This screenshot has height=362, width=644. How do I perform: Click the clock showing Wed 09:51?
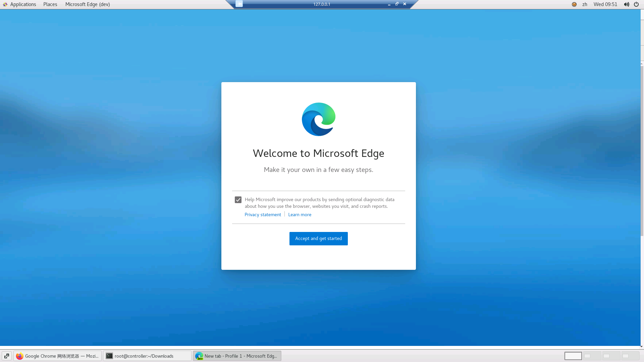(x=605, y=4)
